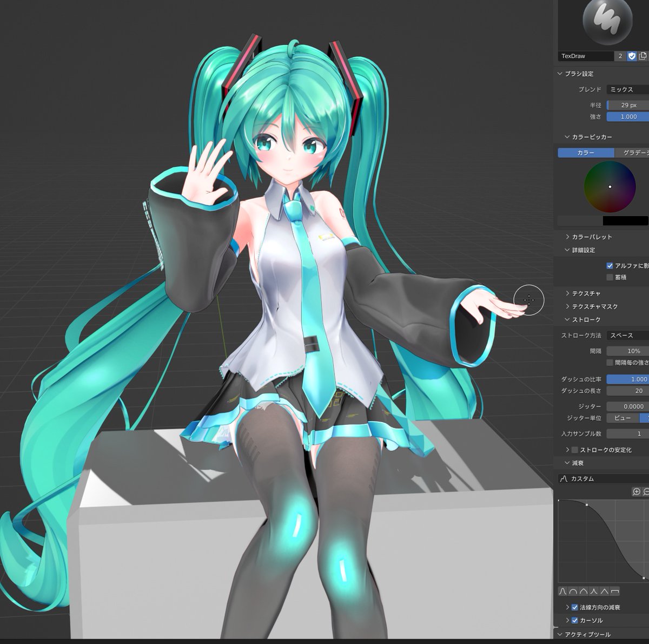Apply the Sharp falloff curve preset icon
Image resolution: width=649 pixels, height=644 pixels.
[x=593, y=592]
